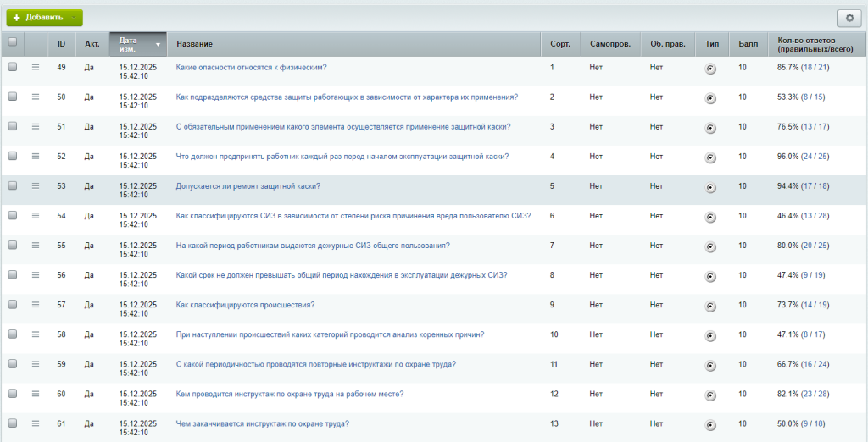Open question 'Допускается ли ремонт защитной каски?'
868x442 pixels.
pos(248,186)
